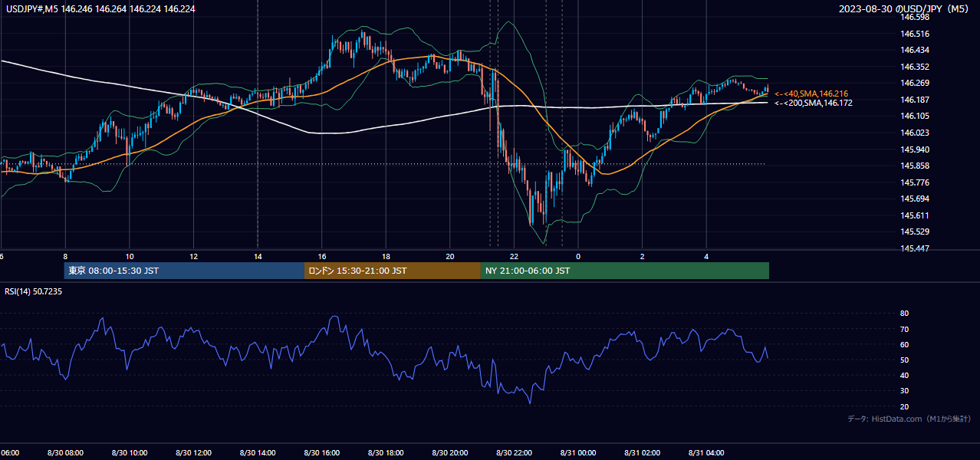The image size is (980, 460).
Task: Click bottom time label 8/31 00:00
Action: [x=578, y=453]
